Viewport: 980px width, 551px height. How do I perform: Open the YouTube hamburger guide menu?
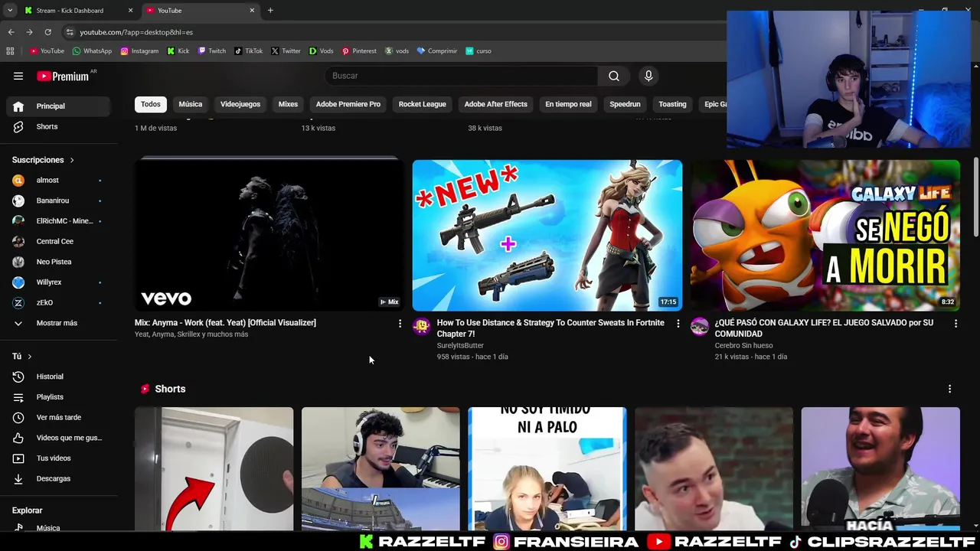click(18, 76)
